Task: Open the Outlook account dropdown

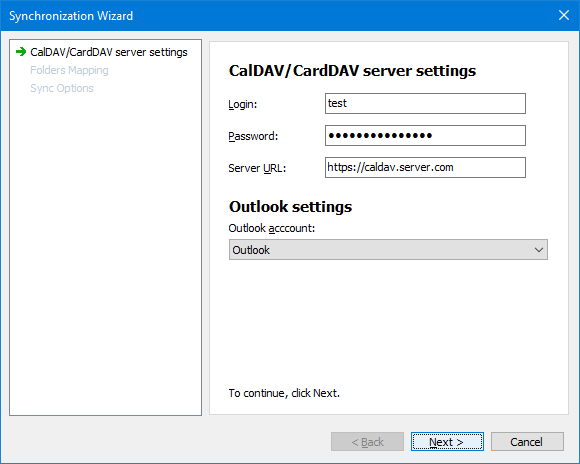Action: [x=388, y=250]
